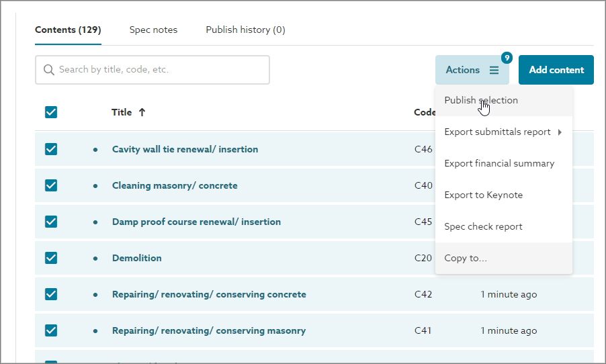Expand Export submittals report submenu arrow
The image size is (606, 364).
[560, 132]
